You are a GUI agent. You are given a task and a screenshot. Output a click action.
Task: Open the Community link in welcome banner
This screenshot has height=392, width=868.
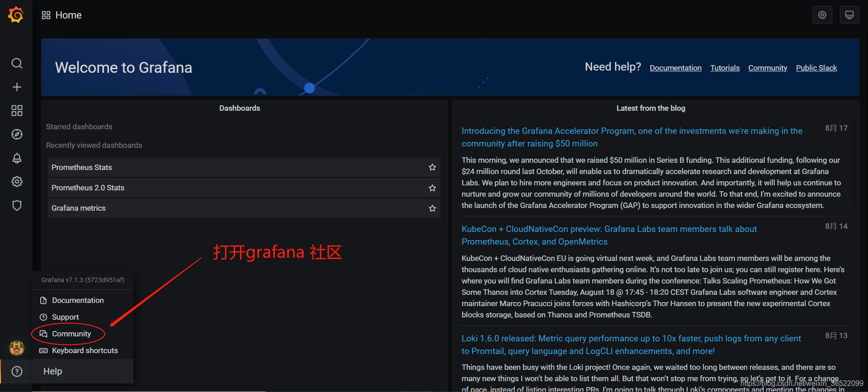(x=768, y=68)
